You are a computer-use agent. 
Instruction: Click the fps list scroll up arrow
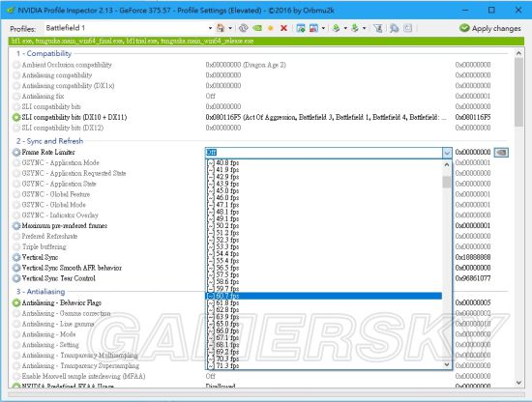point(447,164)
